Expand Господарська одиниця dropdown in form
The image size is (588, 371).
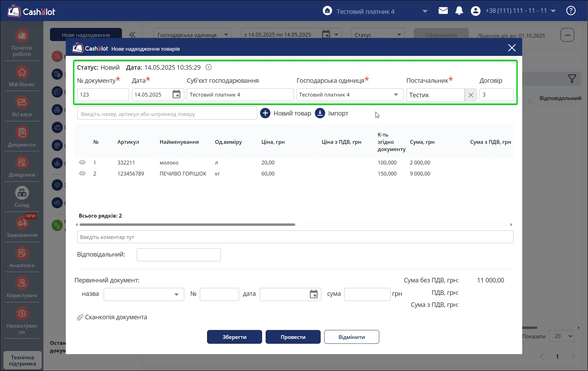point(396,95)
